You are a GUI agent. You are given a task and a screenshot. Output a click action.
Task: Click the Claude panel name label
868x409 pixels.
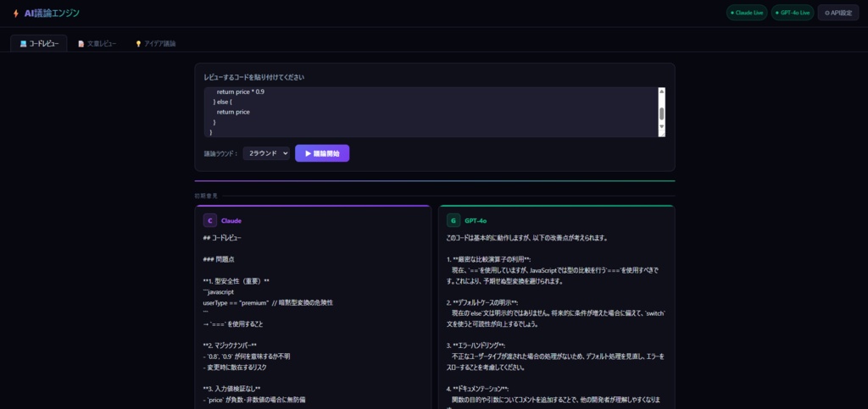[231, 220]
